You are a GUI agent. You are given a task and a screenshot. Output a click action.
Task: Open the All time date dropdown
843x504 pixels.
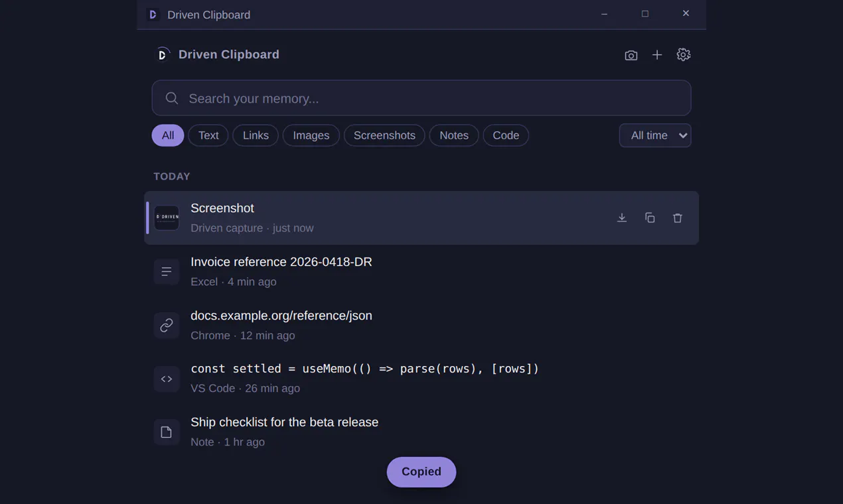(655, 135)
